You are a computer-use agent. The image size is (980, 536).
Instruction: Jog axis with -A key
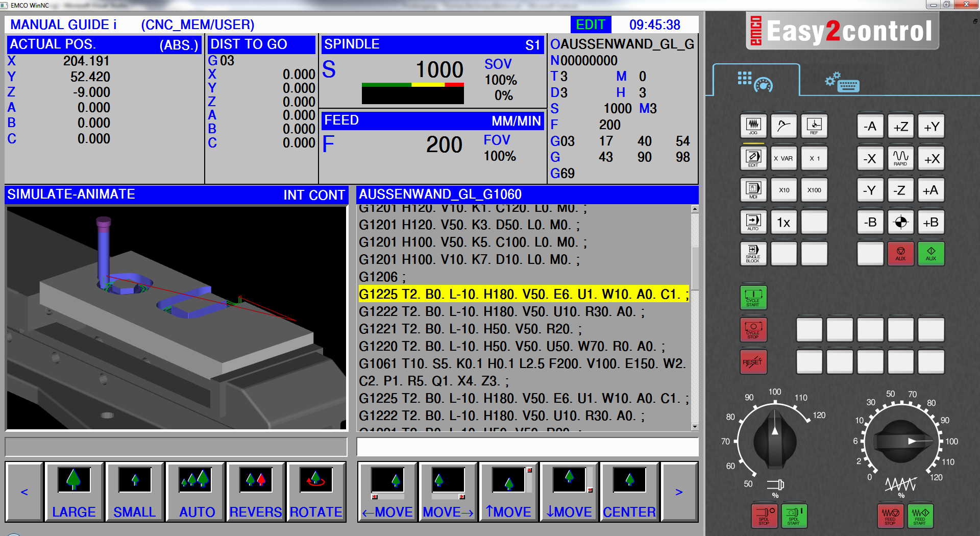tap(870, 126)
